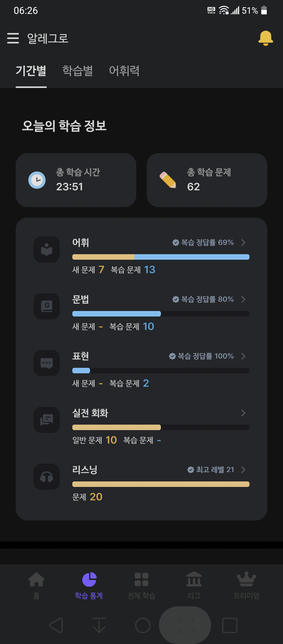This screenshot has width=283, height=644.
Task: Switch to the 학습별 tab
Action: point(78,71)
